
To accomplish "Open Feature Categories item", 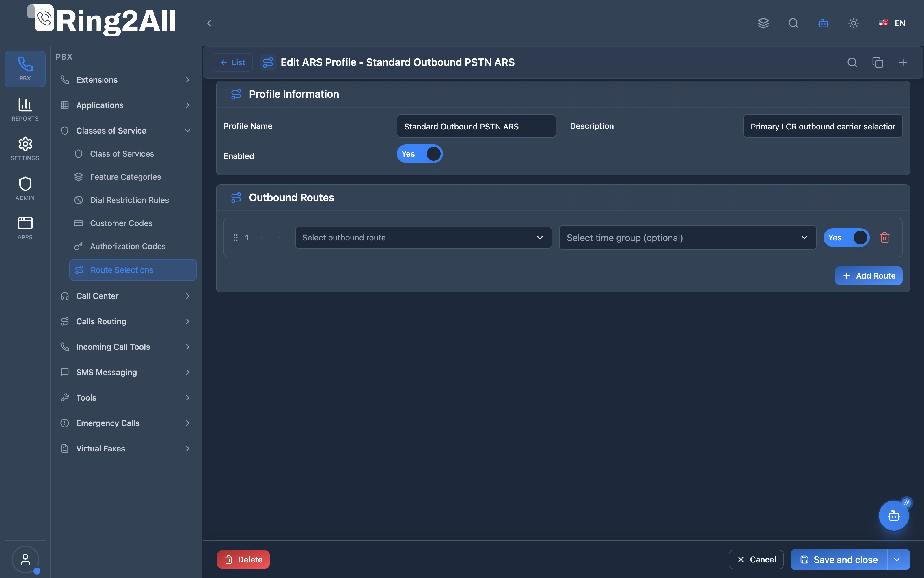I will (x=133, y=177).
